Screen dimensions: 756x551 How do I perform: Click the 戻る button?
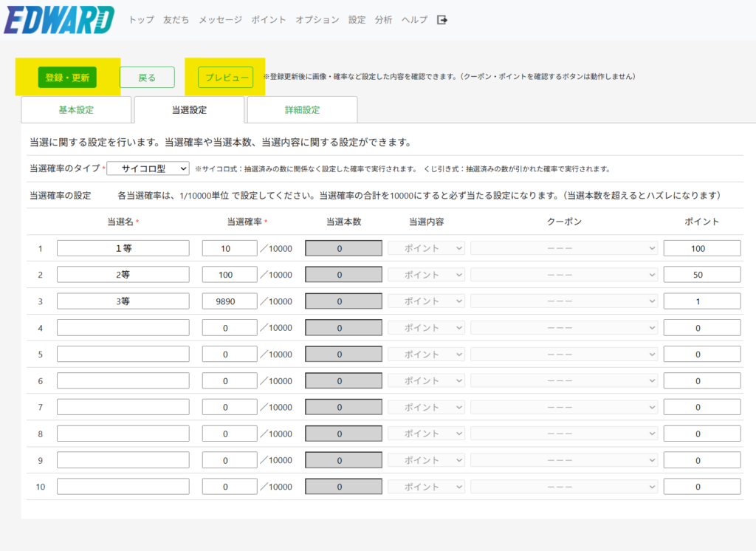click(147, 78)
